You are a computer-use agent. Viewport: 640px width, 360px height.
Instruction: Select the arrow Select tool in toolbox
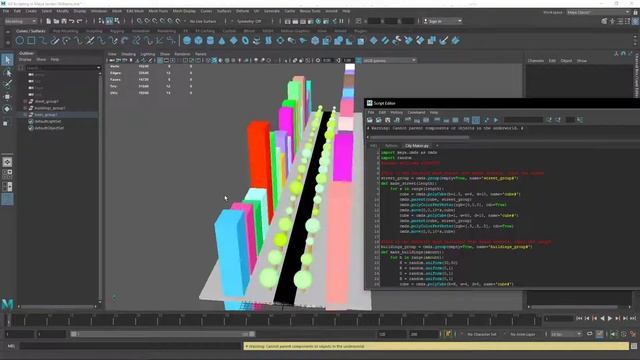tap(7, 60)
